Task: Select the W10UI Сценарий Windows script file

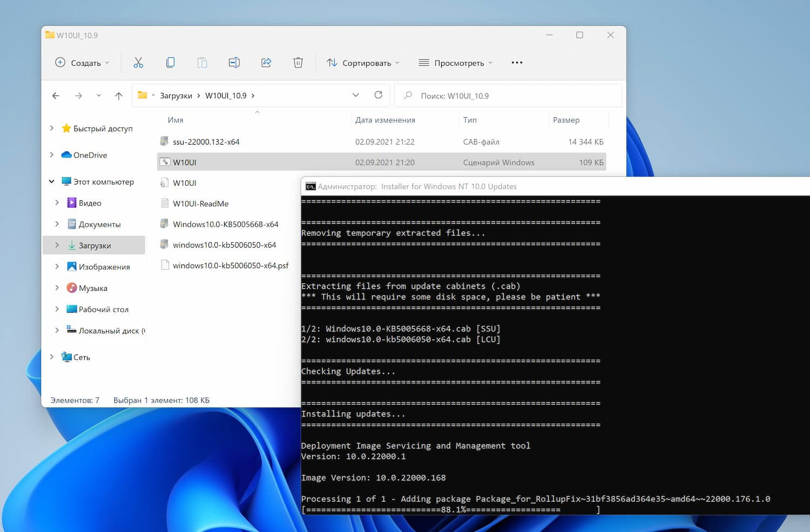Action: (x=382, y=162)
